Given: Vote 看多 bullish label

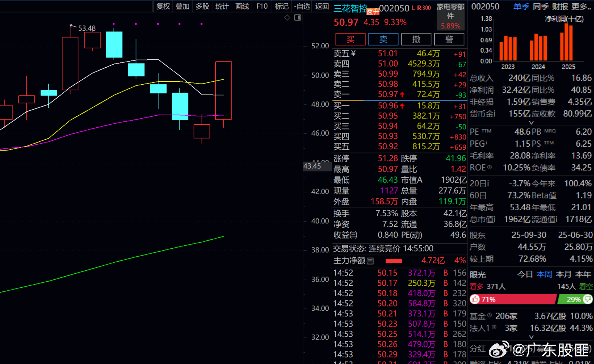Looking at the screenshot, I should pyautogui.click(x=477, y=287).
